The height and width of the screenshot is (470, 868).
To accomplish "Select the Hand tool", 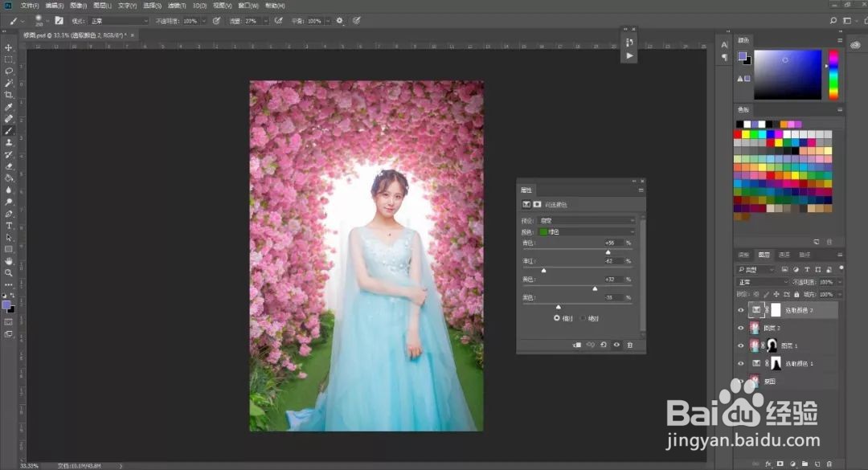I will tap(9, 260).
